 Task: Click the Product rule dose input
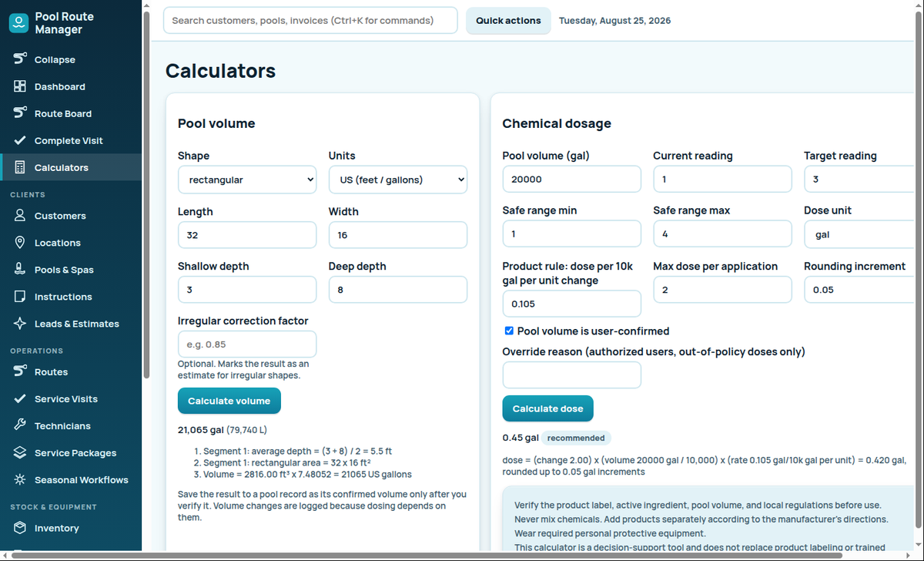[x=572, y=304]
